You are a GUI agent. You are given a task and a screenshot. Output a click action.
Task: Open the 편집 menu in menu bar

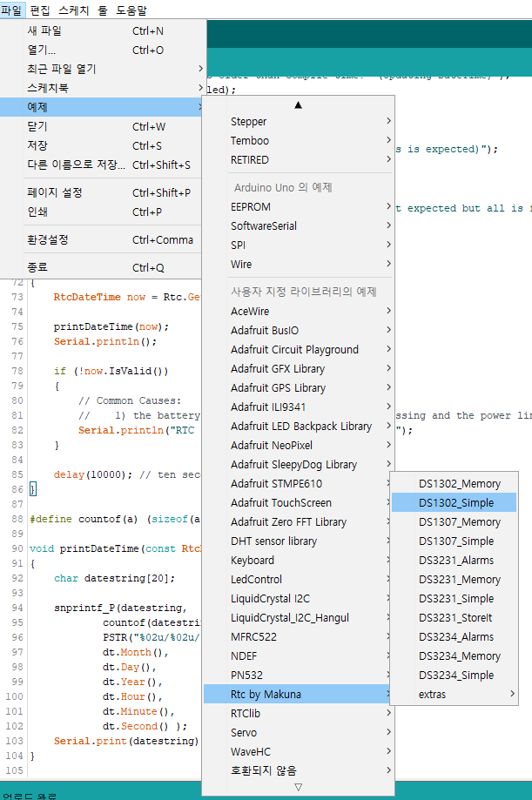click(x=40, y=10)
